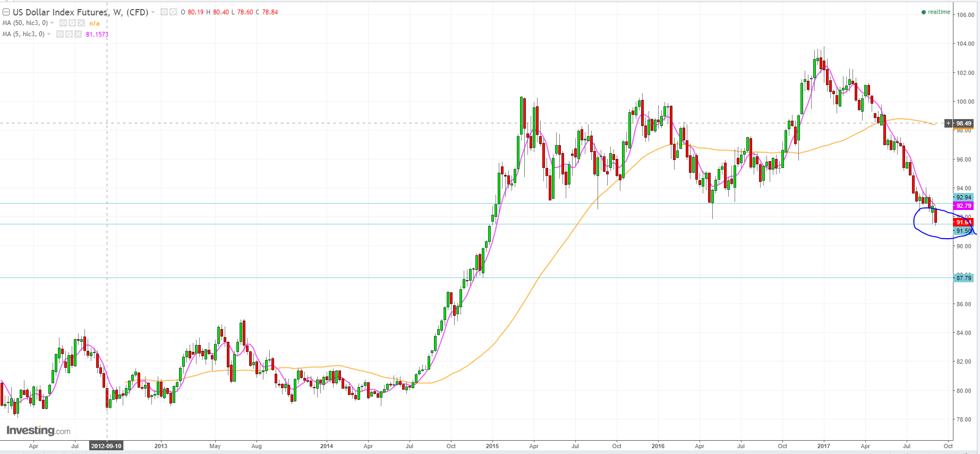Open the dropdown arrow beside the symbol title
This screenshot has width=980, height=454.
(153, 12)
